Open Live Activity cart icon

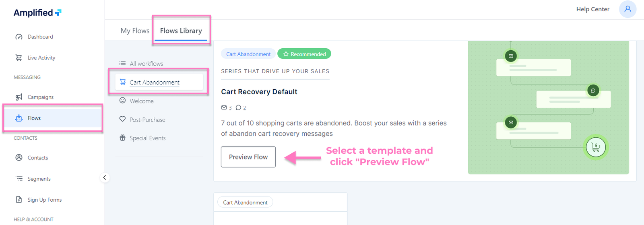click(x=19, y=58)
